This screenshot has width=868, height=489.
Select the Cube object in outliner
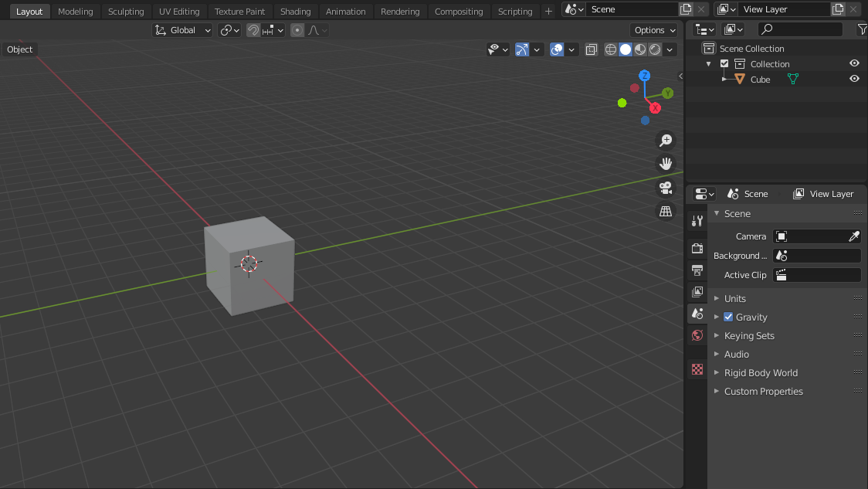(x=760, y=80)
